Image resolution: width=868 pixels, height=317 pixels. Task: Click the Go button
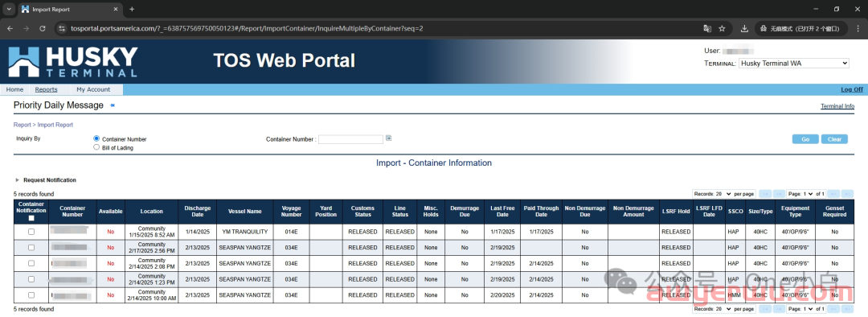click(805, 139)
